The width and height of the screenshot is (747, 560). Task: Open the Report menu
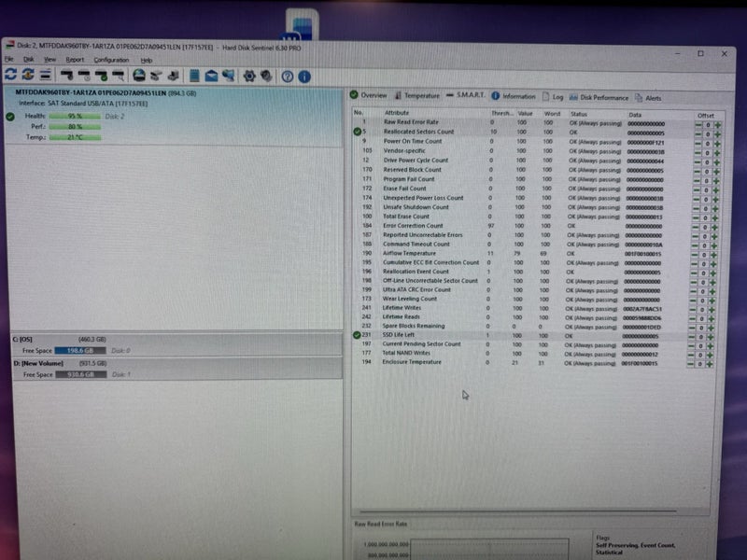75,60
